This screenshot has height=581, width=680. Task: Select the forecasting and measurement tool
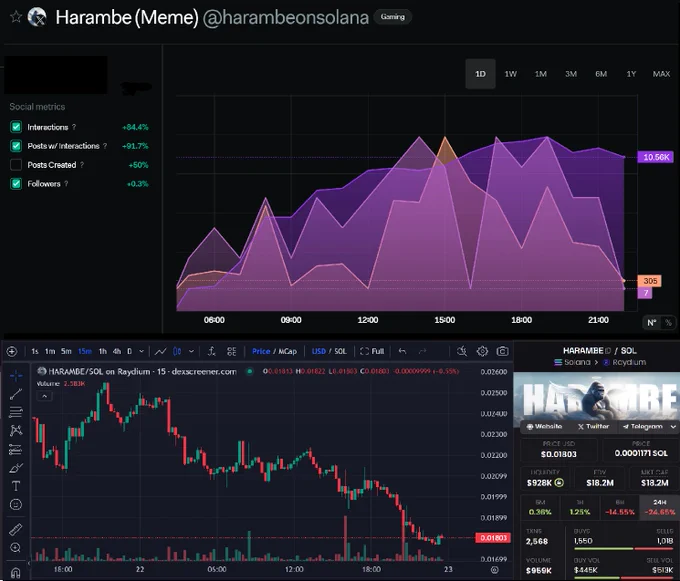[x=16, y=449]
